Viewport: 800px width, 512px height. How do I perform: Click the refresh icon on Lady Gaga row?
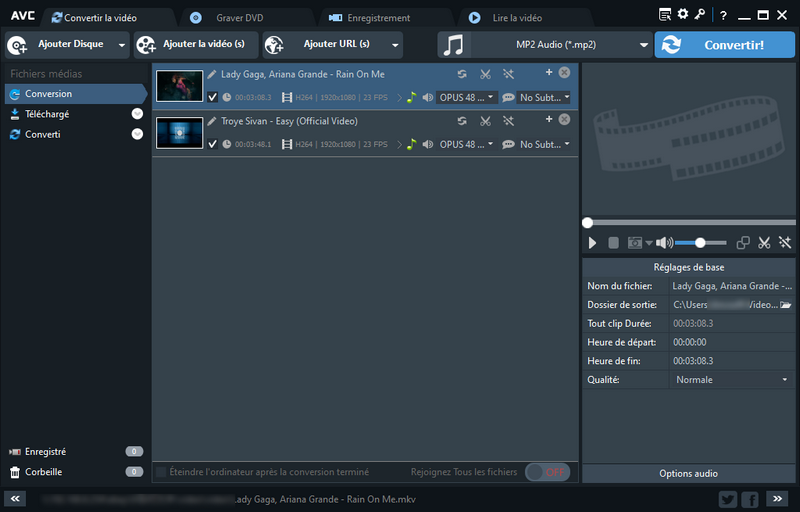pyautogui.click(x=462, y=74)
